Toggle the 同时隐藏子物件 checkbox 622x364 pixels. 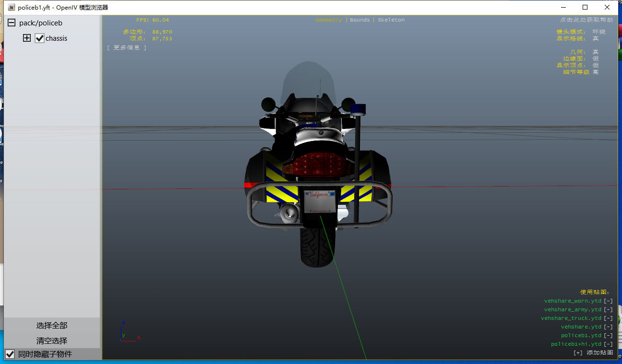[x=10, y=354]
